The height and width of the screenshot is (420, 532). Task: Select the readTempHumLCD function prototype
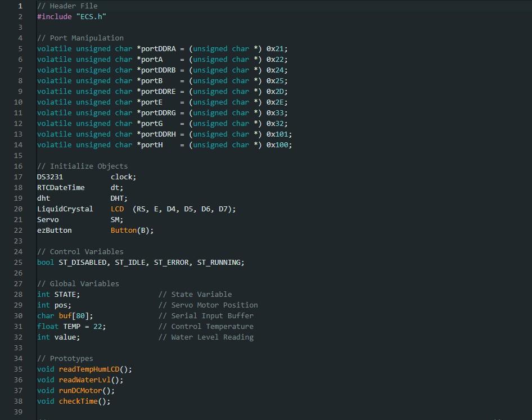90,369
